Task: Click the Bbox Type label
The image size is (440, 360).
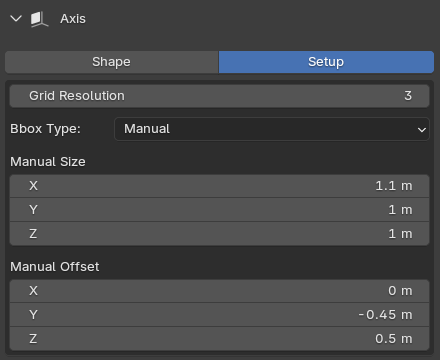Action: pyautogui.click(x=45, y=129)
